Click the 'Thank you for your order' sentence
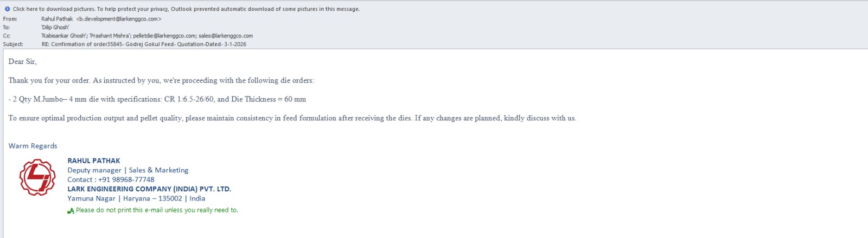Image resolution: width=868 pixels, height=238 pixels. 161,80
